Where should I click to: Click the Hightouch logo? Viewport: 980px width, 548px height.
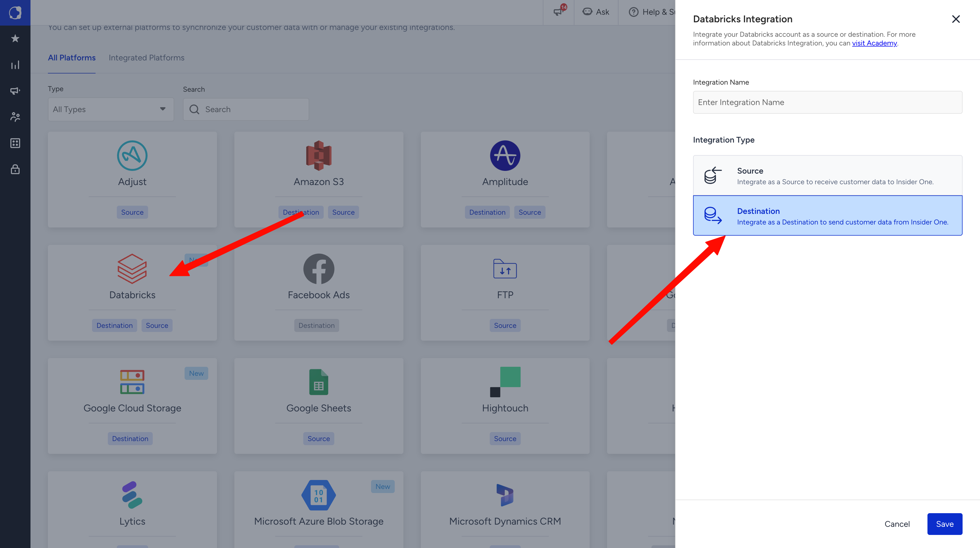[x=505, y=382]
